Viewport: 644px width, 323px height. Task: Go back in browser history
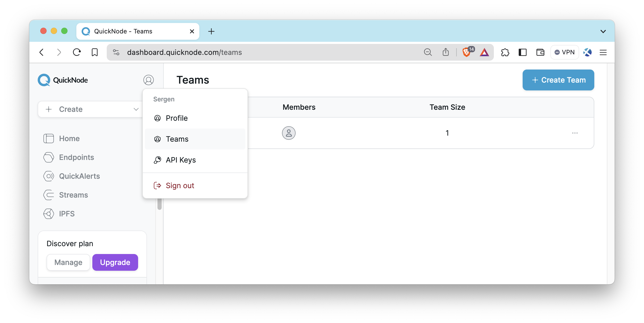(42, 52)
